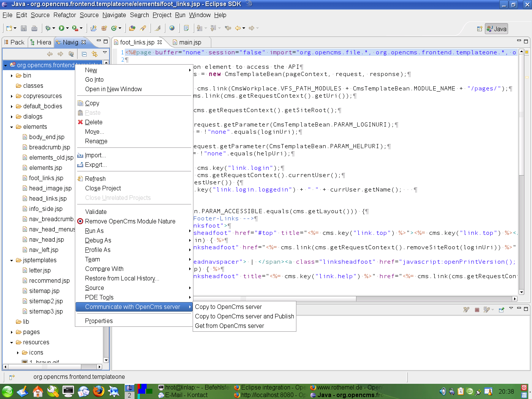Click the Firefox icon in the taskbar
Screen dimensions: 532x399
(x=99, y=391)
